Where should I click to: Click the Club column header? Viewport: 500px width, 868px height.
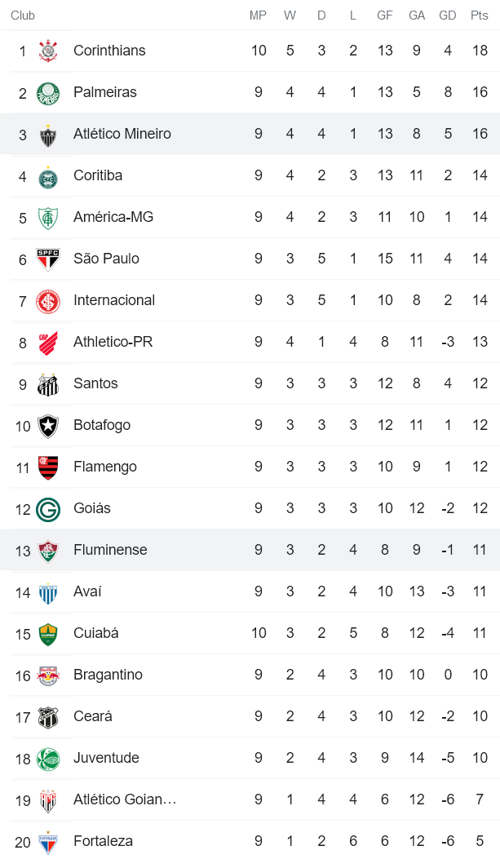tap(22, 15)
